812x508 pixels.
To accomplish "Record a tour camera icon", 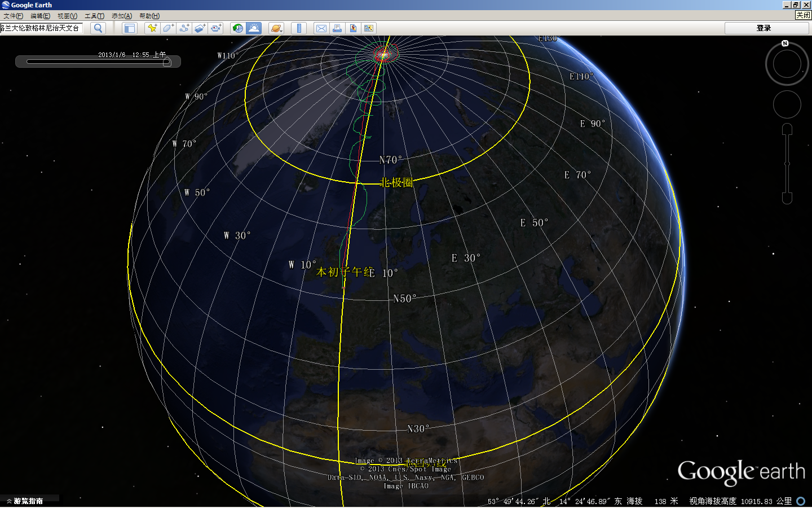I will [215, 28].
